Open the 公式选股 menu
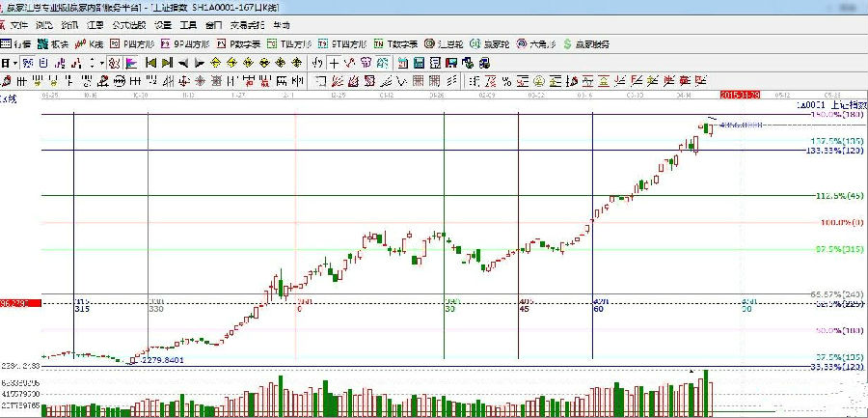Screen dimensions: 868x418 tap(127, 24)
